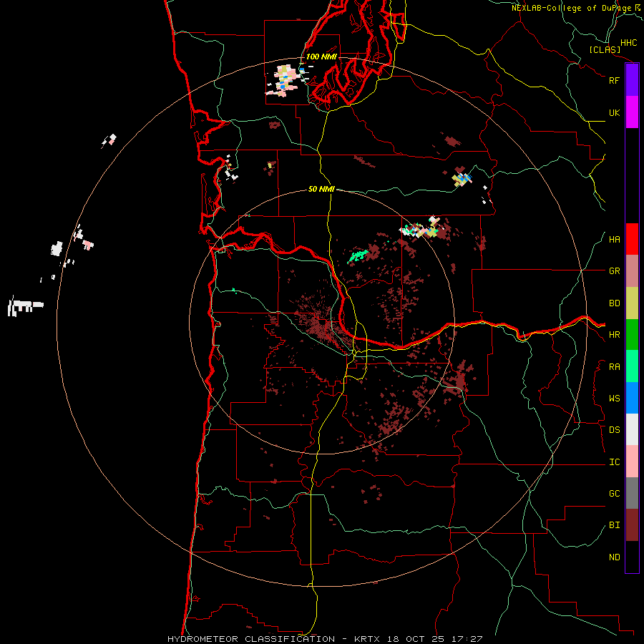
Task: Click the "NEXLAB-College of DuPage" credit text
Action: [x=571, y=8]
